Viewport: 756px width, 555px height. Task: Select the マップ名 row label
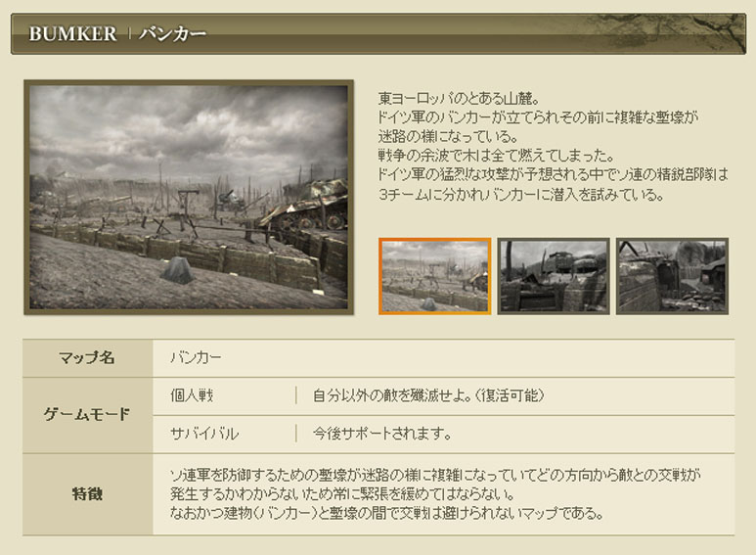pyautogui.click(x=87, y=357)
